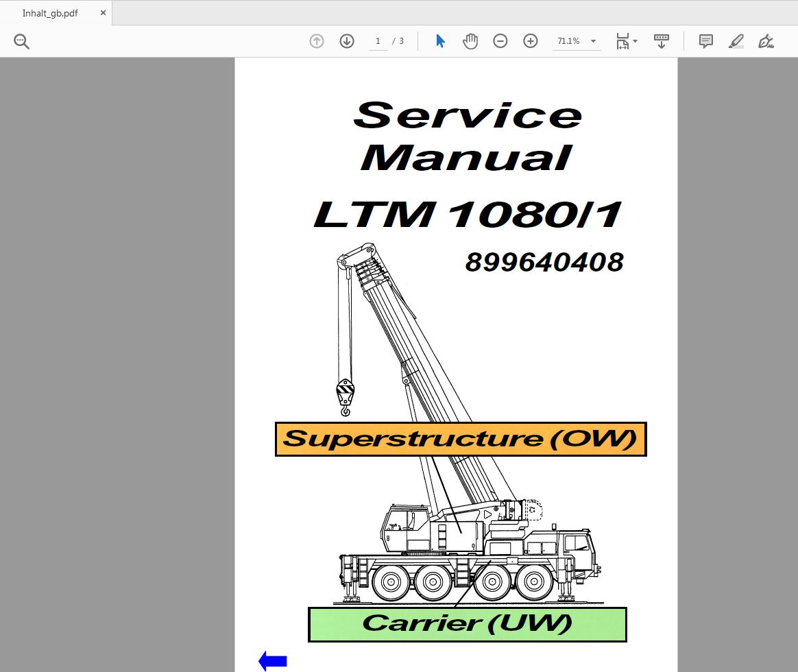Open the zoom percentage dropdown arrow
This screenshot has width=798, height=672.
click(x=594, y=41)
